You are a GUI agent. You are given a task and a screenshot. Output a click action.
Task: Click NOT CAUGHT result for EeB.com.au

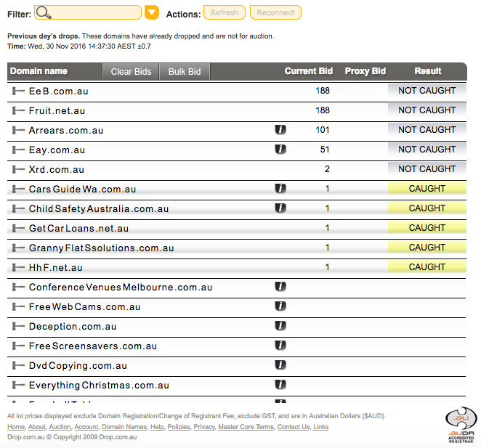point(427,91)
